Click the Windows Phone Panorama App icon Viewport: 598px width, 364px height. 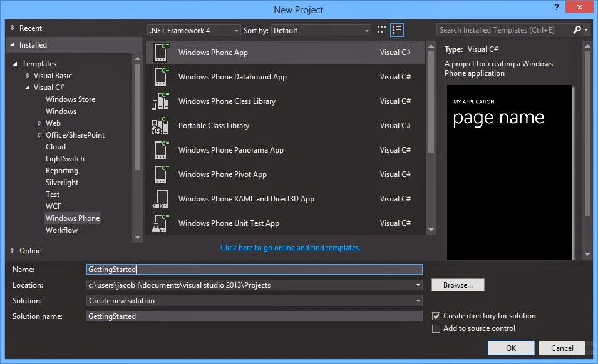coord(161,149)
